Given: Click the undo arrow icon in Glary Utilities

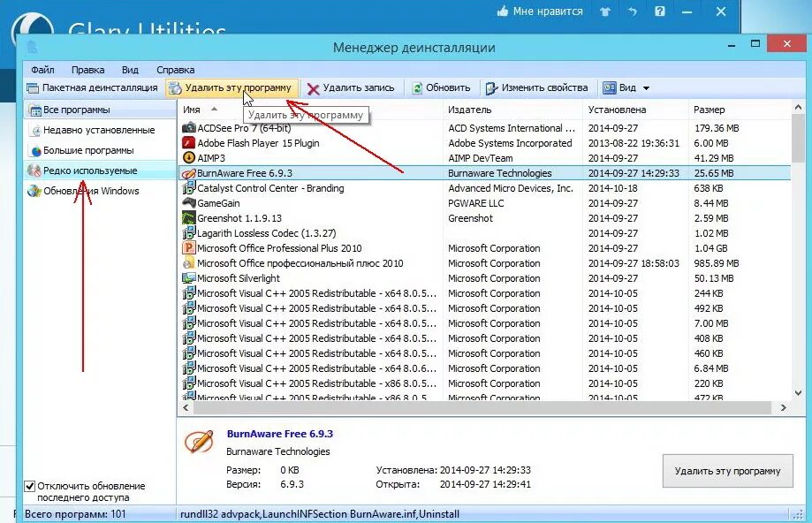Looking at the screenshot, I should click(633, 11).
